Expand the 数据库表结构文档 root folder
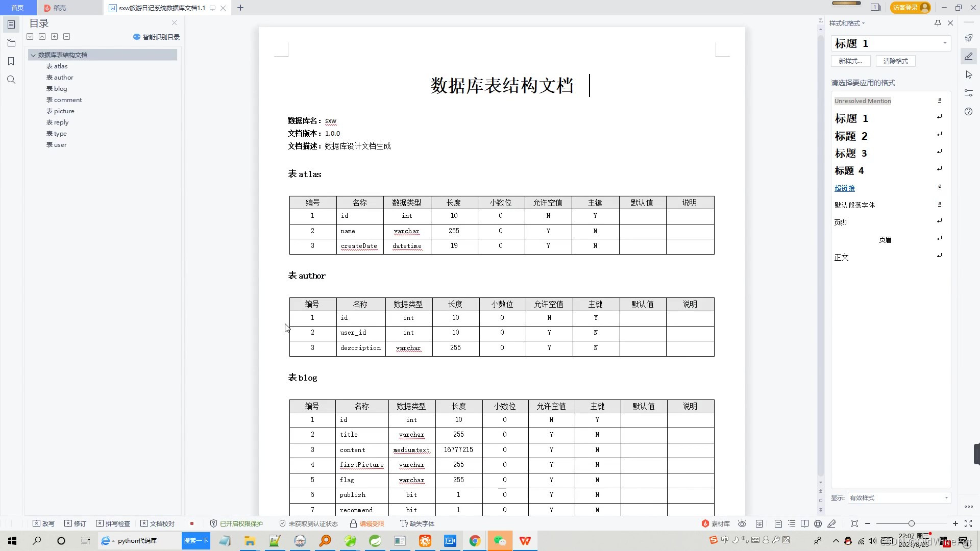 (x=33, y=55)
